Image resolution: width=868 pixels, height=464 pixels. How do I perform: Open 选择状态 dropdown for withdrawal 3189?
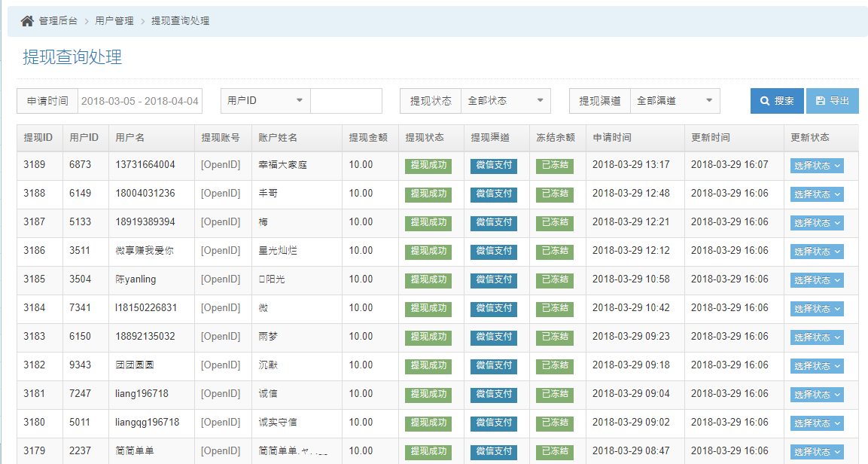click(x=817, y=166)
